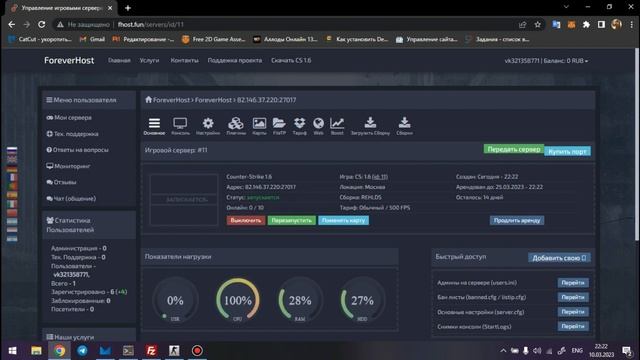The image size is (640, 360).
Task: Open the FileTP folder icon
Action: [279, 126]
